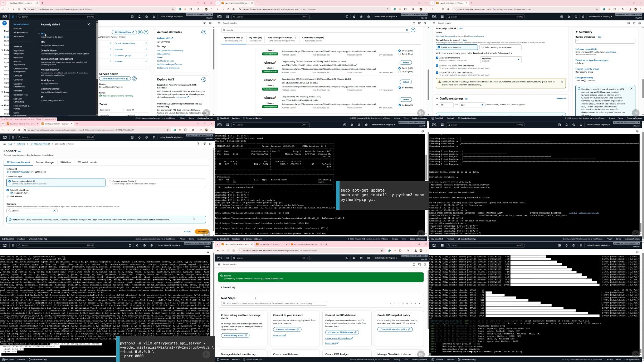644x362 pixels.
Task: Open CloudShell from Connect to instance header
Action: (x=132, y=137)
